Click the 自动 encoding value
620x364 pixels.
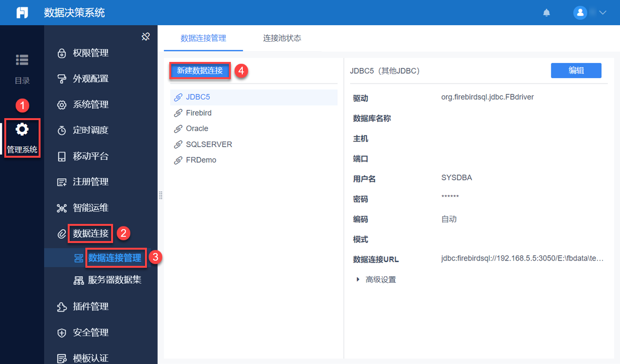(x=449, y=219)
